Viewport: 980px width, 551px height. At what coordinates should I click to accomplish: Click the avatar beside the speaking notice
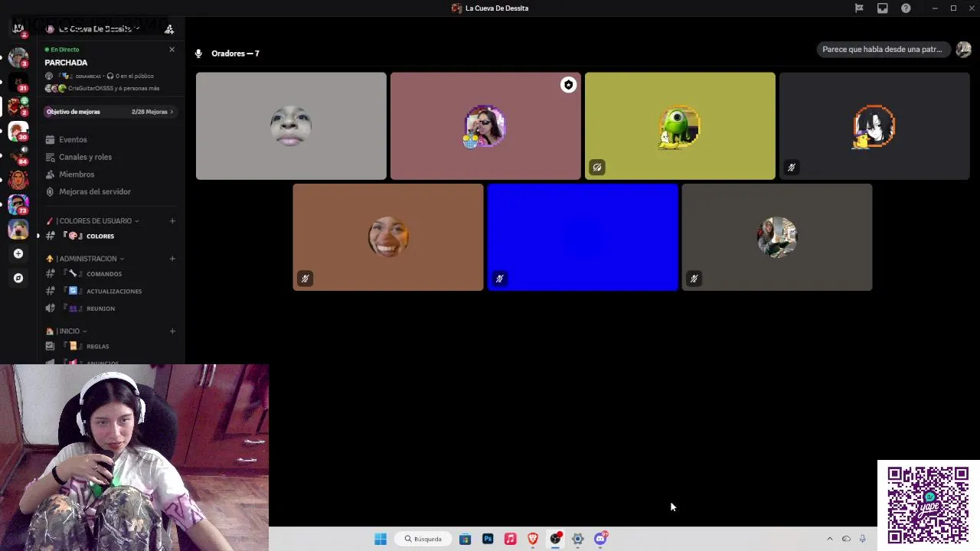pos(963,49)
